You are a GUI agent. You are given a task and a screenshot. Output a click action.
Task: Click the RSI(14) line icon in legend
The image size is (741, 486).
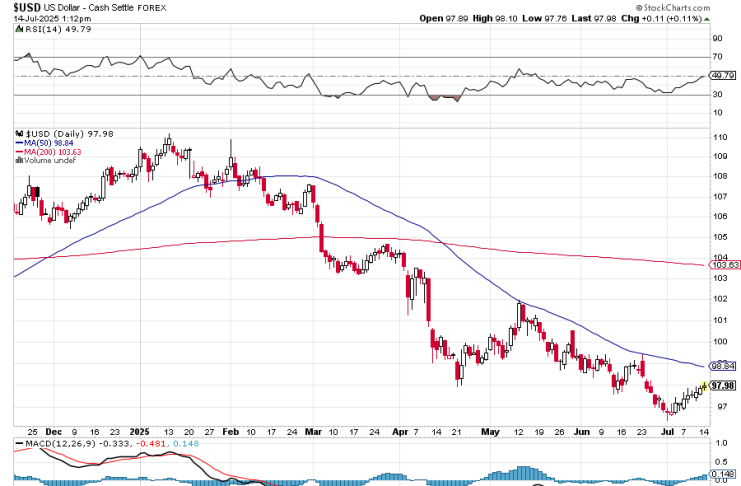coord(18,29)
